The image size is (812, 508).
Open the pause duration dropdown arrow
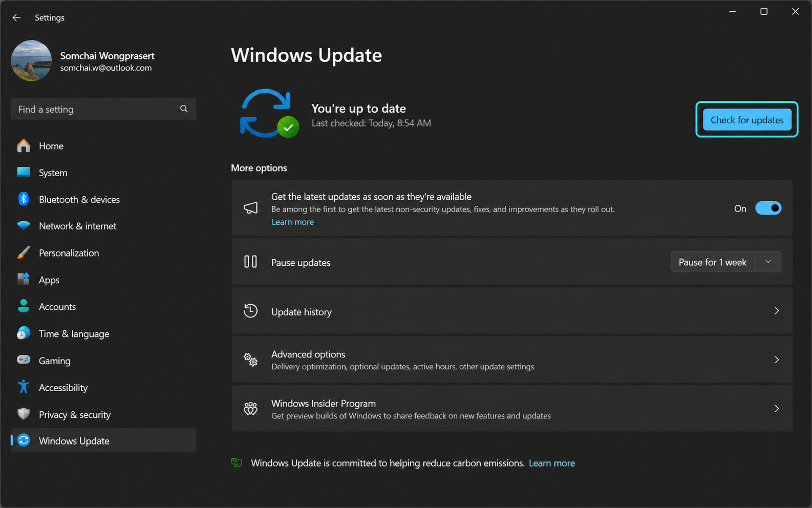768,262
